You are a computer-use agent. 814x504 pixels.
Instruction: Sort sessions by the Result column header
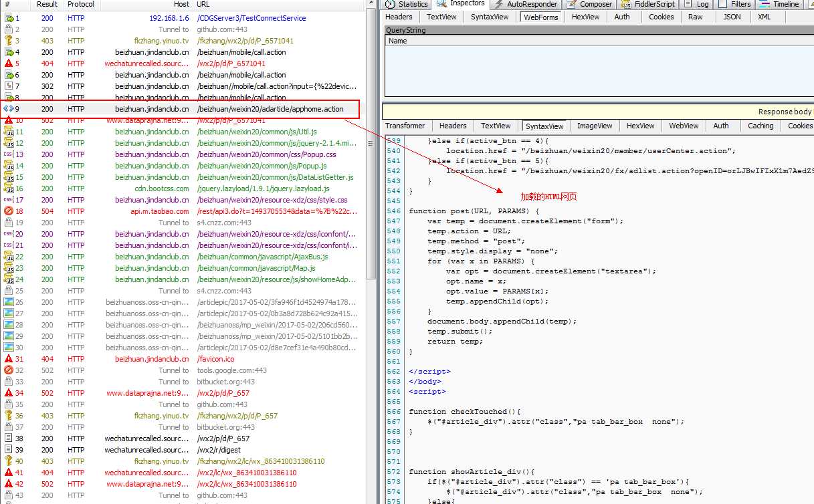click(x=47, y=4)
